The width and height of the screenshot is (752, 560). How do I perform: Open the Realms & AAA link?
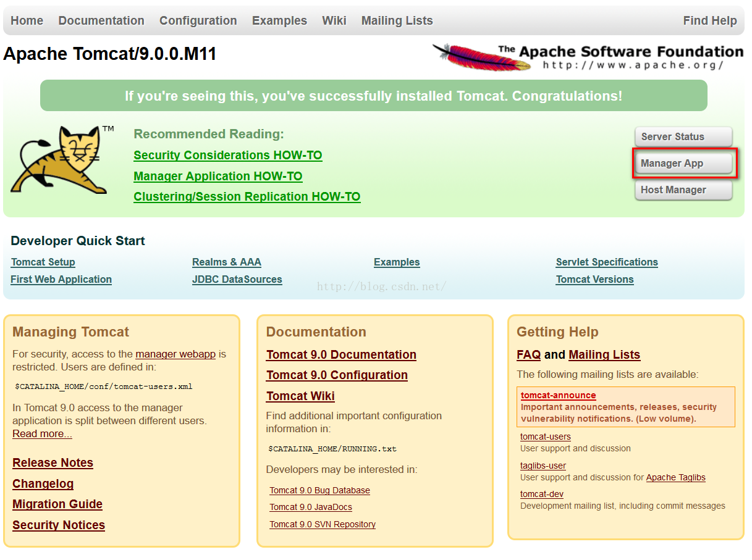tap(227, 262)
